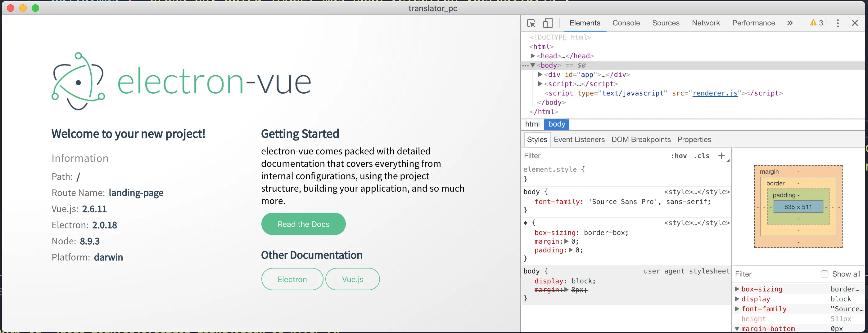
Task: Switch to the Console tab
Action: coord(626,23)
